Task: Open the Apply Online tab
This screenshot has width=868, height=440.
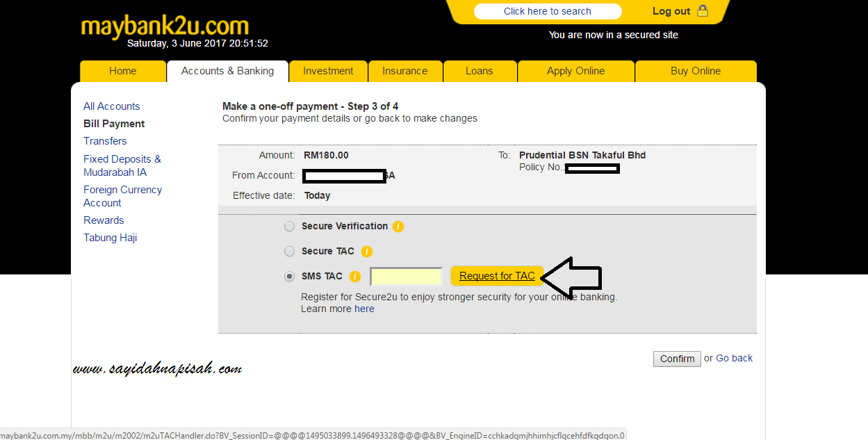Action: pyautogui.click(x=575, y=71)
